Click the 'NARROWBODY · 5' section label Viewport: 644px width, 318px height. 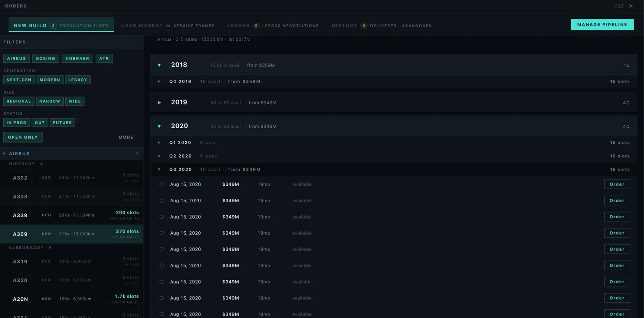point(30,248)
